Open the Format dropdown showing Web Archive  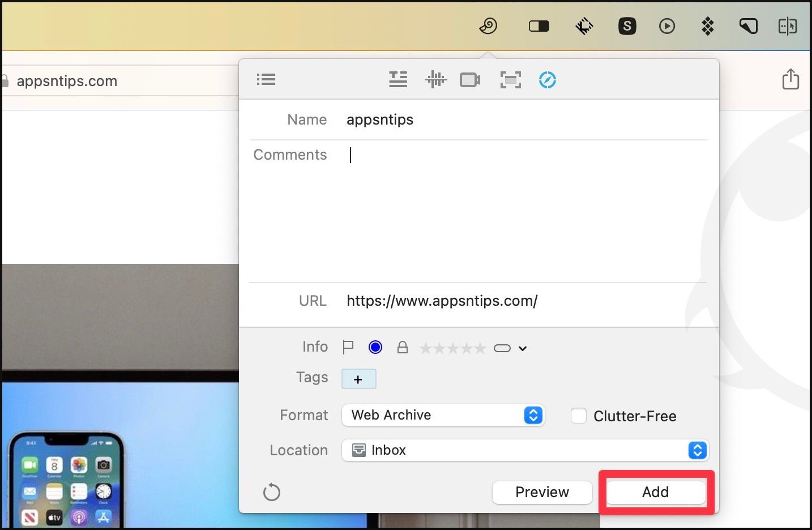pyautogui.click(x=443, y=415)
